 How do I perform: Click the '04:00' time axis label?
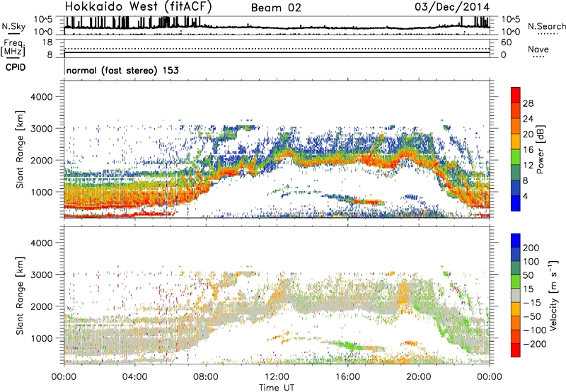pos(134,377)
